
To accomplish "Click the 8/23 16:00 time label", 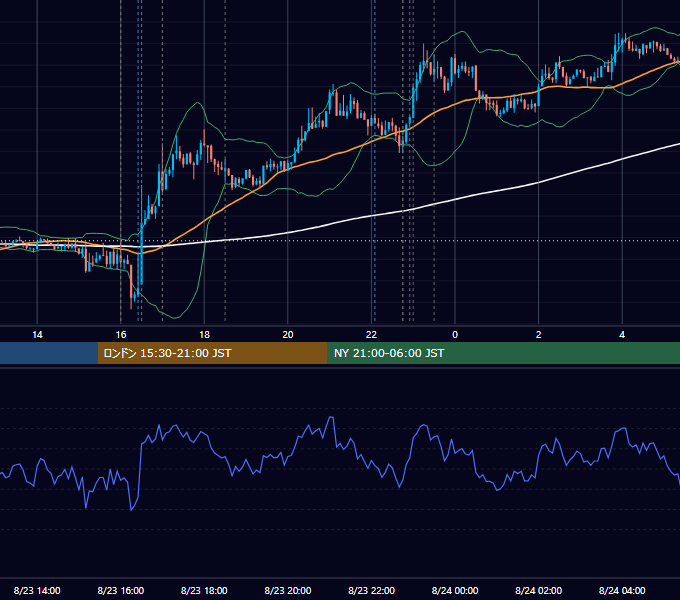I will 121,590.
